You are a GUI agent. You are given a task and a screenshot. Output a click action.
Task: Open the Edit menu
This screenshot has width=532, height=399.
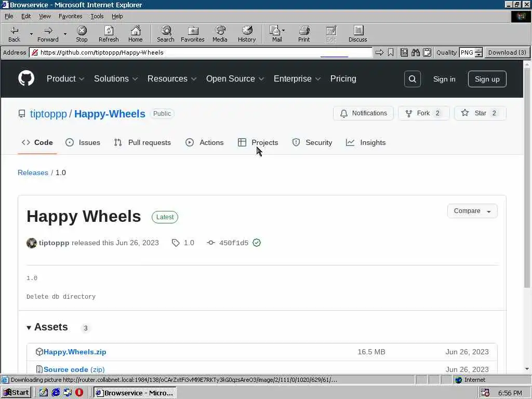26,16
